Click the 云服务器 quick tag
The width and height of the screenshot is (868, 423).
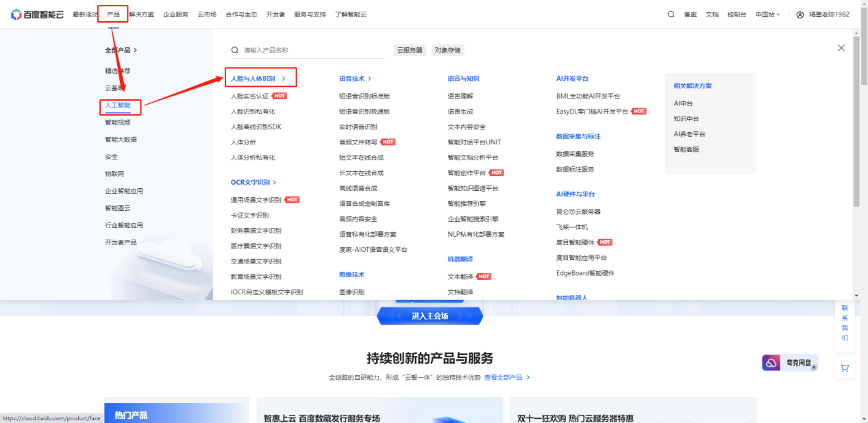(x=410, y=50)
